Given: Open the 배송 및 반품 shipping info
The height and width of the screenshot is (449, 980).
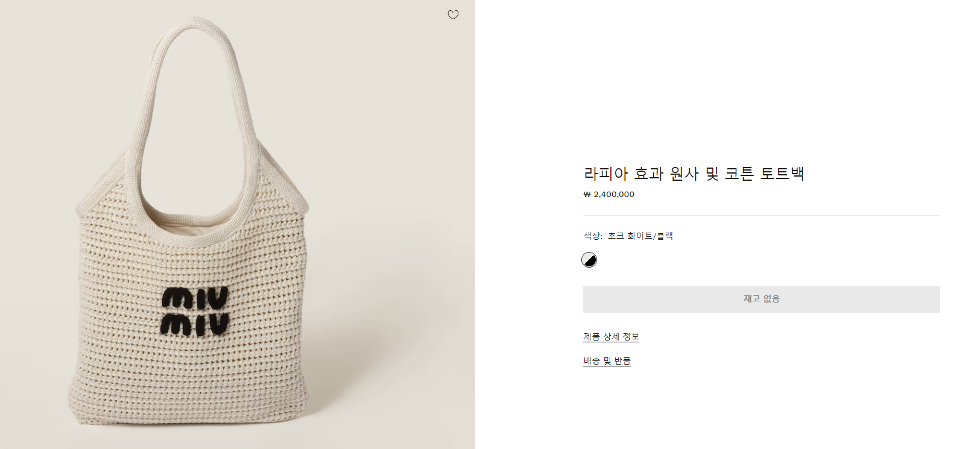Looking at the screenshot, I should (x=607, y=361).
